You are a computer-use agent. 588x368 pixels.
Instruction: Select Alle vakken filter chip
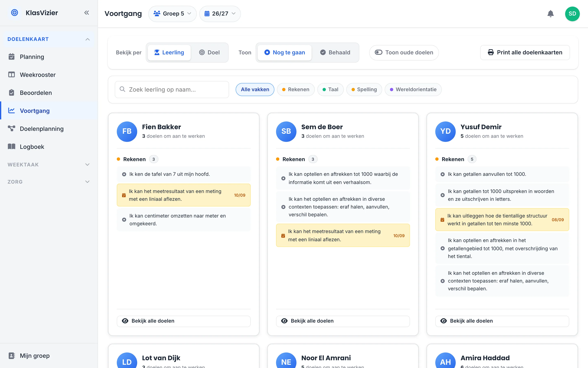[x=255, y=89]
